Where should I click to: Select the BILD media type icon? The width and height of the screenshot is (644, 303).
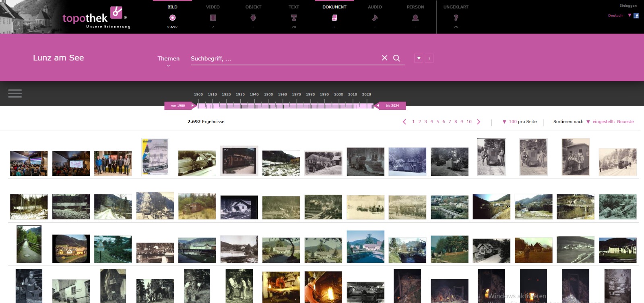click(x=172, y=18)
